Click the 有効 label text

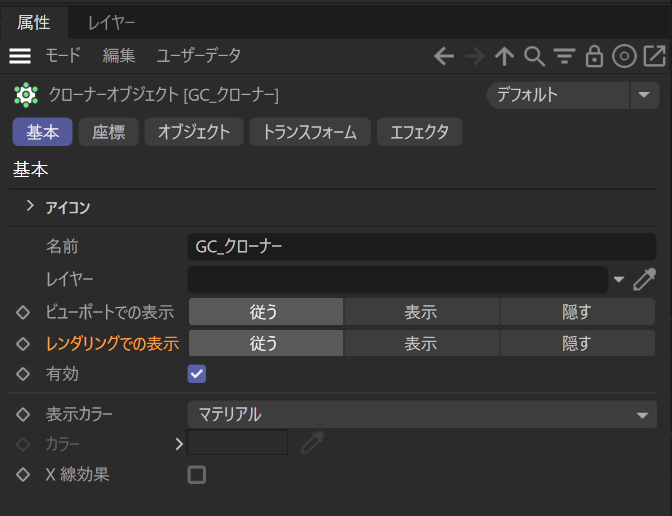click(62, 374)
